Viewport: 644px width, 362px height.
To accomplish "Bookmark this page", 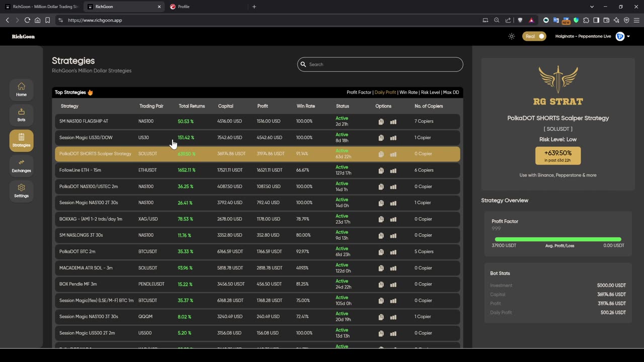I will (x=47, y=20).
